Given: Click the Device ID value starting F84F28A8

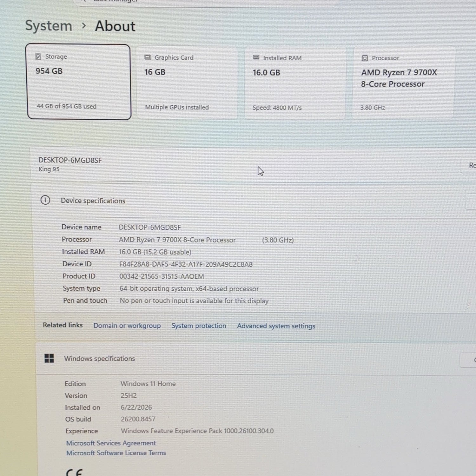Looking at the screenshot, I should 186,264.
